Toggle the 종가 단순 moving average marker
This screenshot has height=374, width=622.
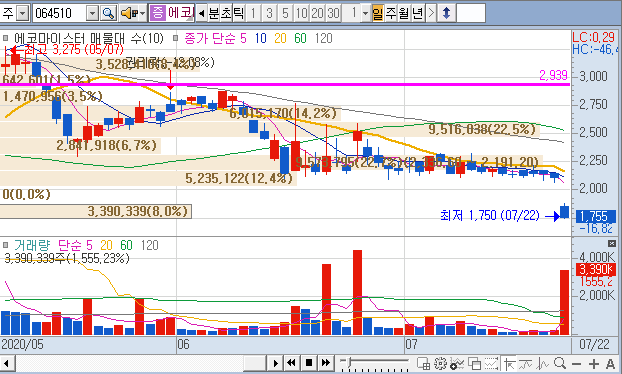coord(176,38)
